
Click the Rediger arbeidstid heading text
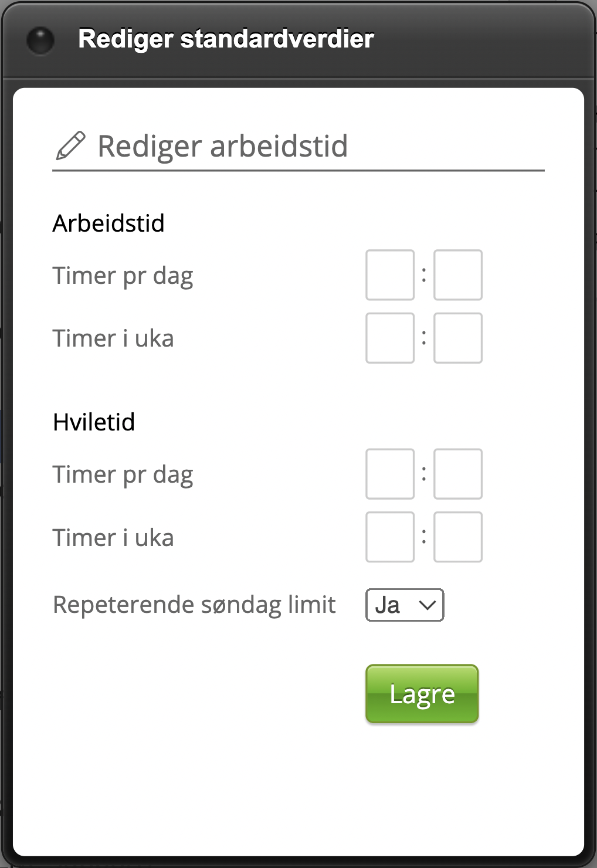[x=222, y=146]
